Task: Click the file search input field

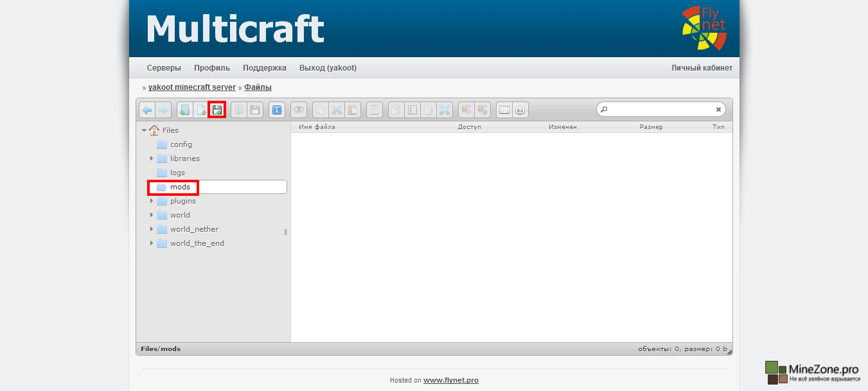Action: pyautogui.click(x=660, y=110)
